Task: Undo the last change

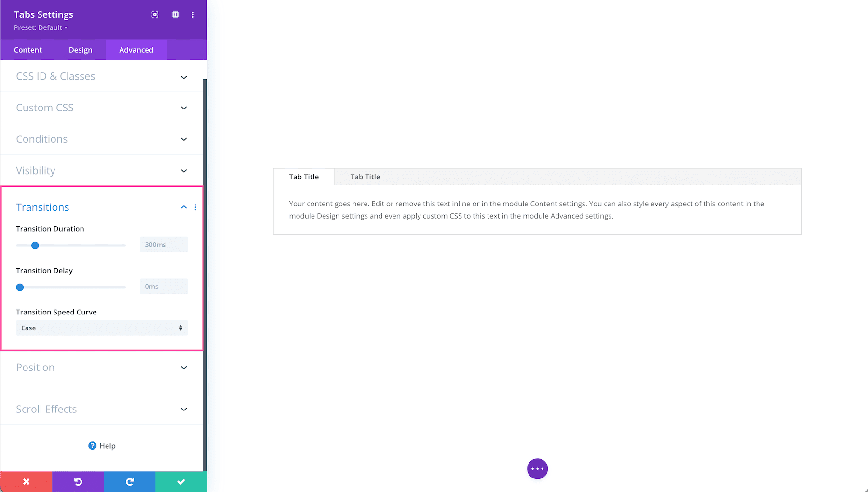Action: 78,481
